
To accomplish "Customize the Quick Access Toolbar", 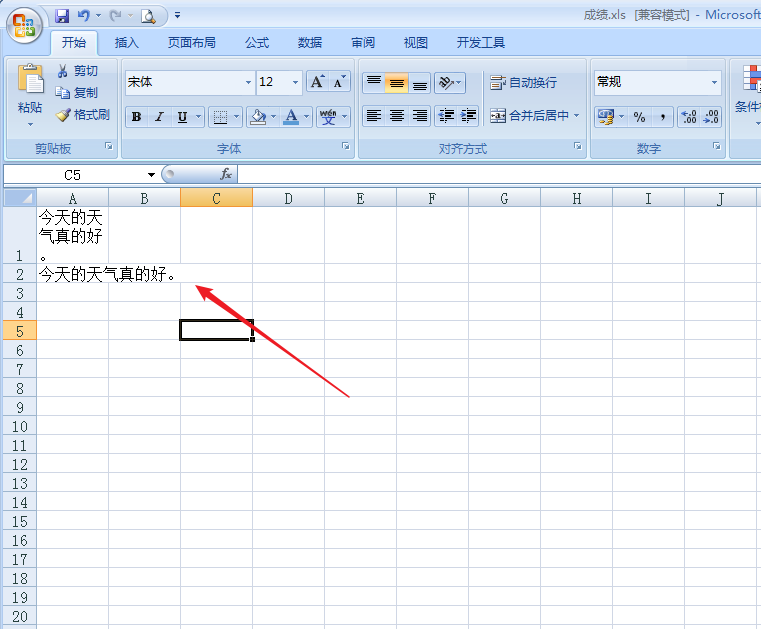I will point(178,16).
